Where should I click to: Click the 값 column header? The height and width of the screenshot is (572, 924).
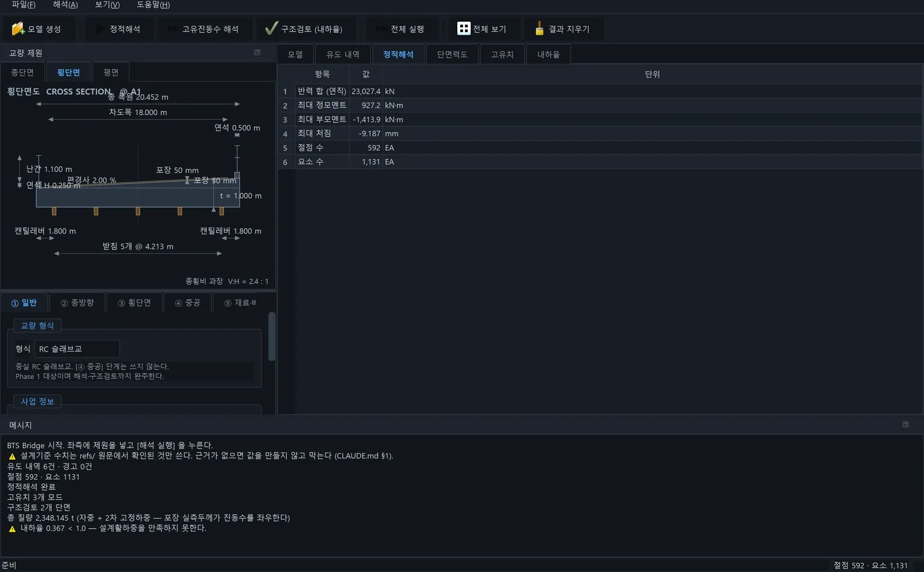coord(366,74)
